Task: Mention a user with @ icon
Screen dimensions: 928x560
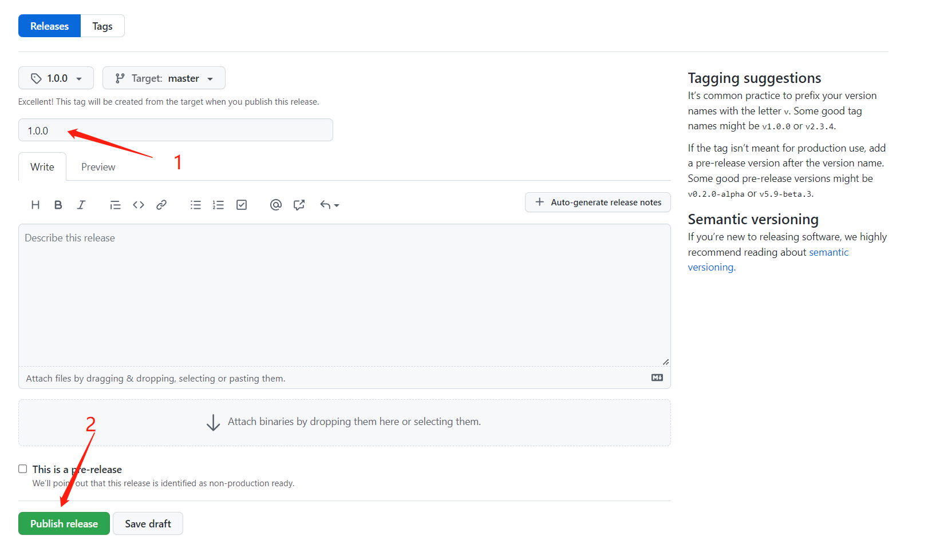Action: click(276, 205)
